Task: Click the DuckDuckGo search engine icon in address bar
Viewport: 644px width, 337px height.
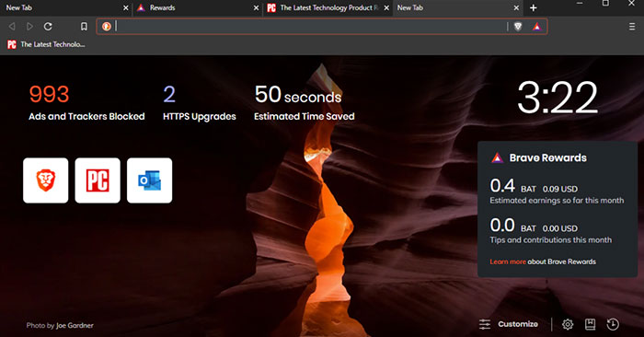Action: (x=107, y=27)
